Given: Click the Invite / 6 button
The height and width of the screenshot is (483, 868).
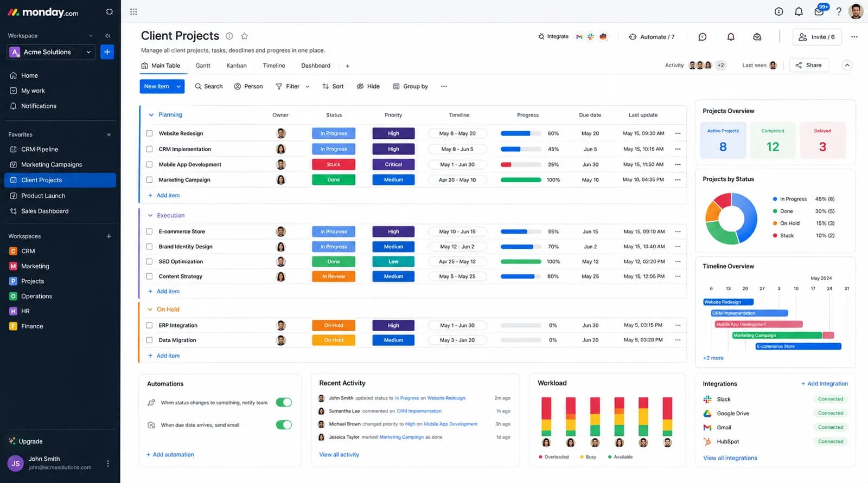Looking at the screenshot, I should click(816, 37).
